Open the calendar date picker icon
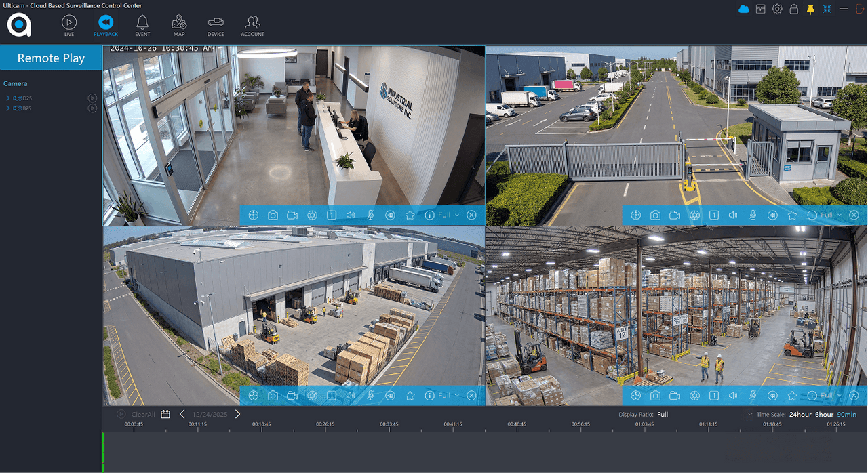 (x=165, y=414)
